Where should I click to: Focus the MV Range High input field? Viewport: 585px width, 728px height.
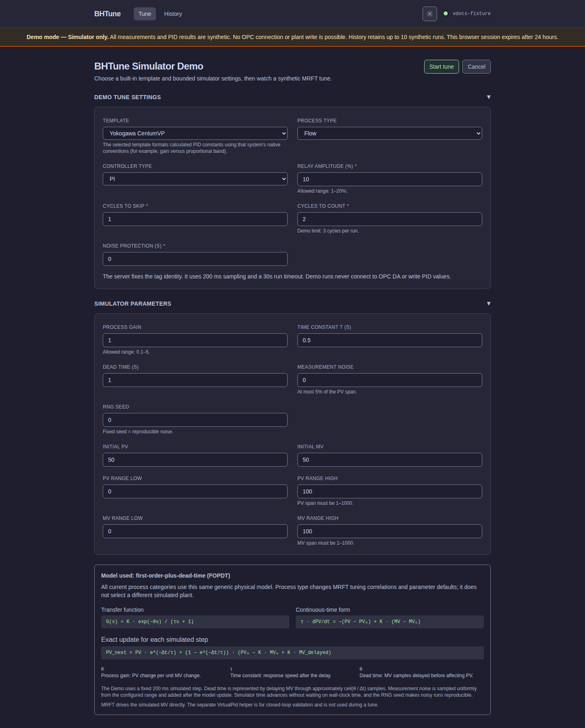(x=390, y=531)
